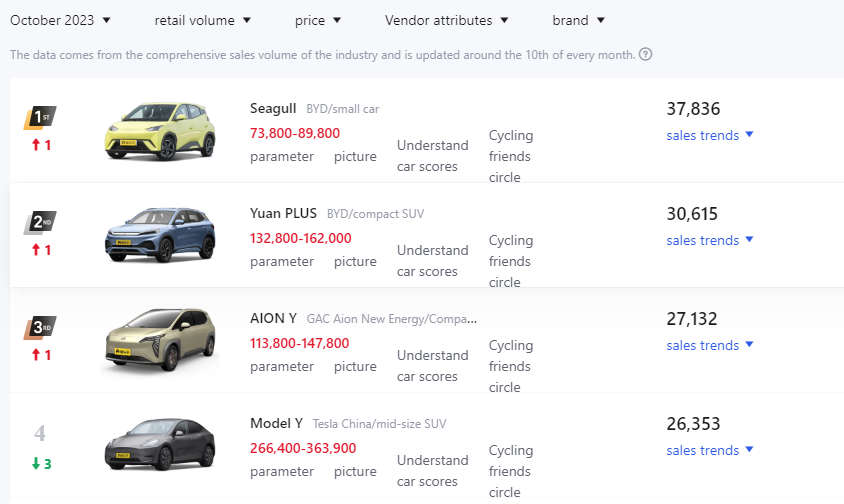This screenshot has width=844, height=504.
Task: Open Cycling friends circle for AION Y
Action: pyautogui.click(x=511, y=366)
